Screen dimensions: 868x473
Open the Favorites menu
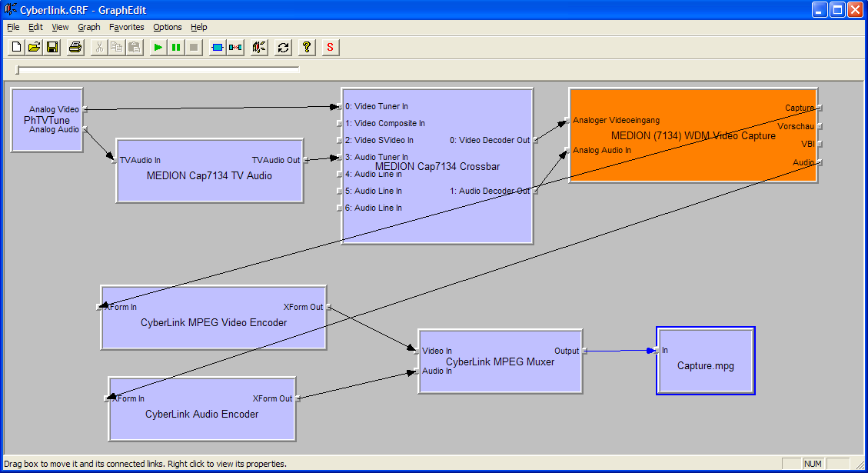click(x=126, y=27)
